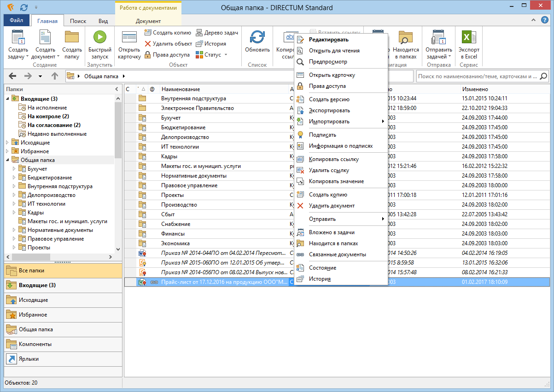Choose Открыть для чтения menu item

[341, 51]
